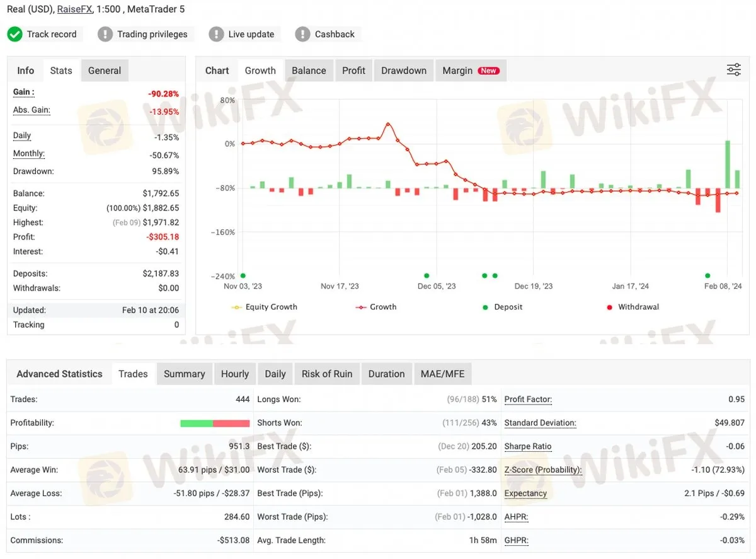Screen dimensions: 756x559
Task: Click the Standard Deviation link
Action: coord(541,423)
